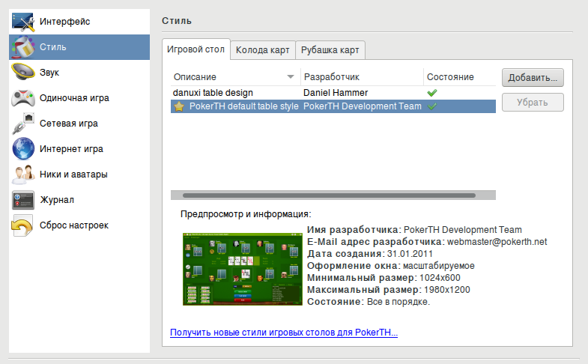The height and width of the screenshot is (364, 588).
Task: Click PokerTH Development Team cell in list
Action: click(363, 106)
